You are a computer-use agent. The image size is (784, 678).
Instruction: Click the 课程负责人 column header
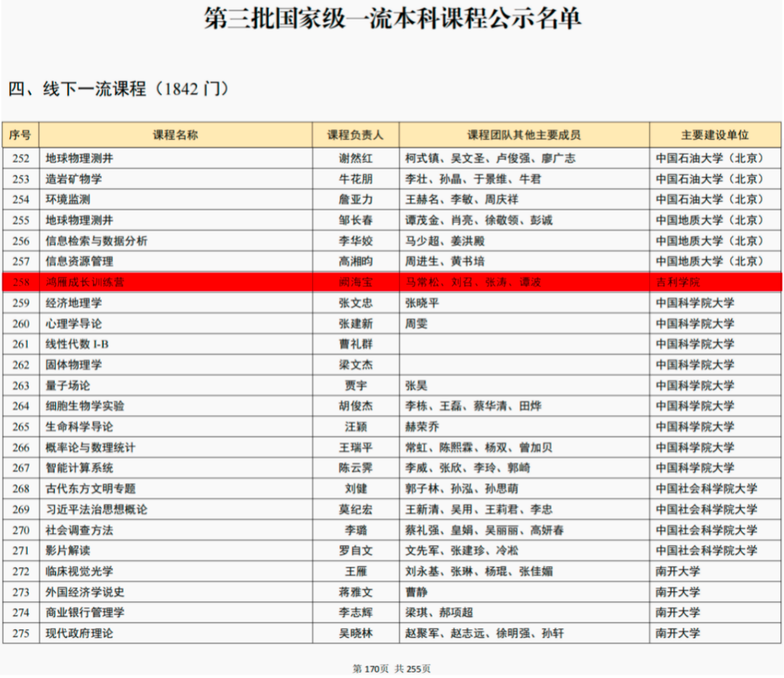tap(355, 135)
